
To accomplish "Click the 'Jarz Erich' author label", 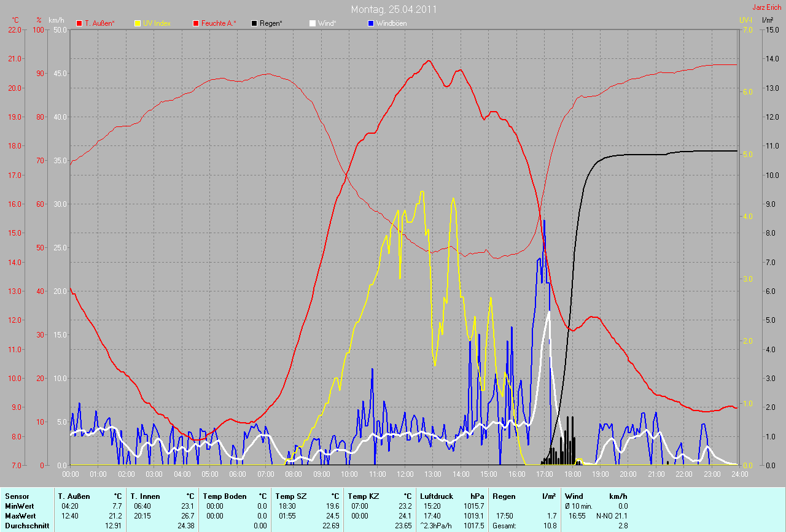I will [768, 7].
